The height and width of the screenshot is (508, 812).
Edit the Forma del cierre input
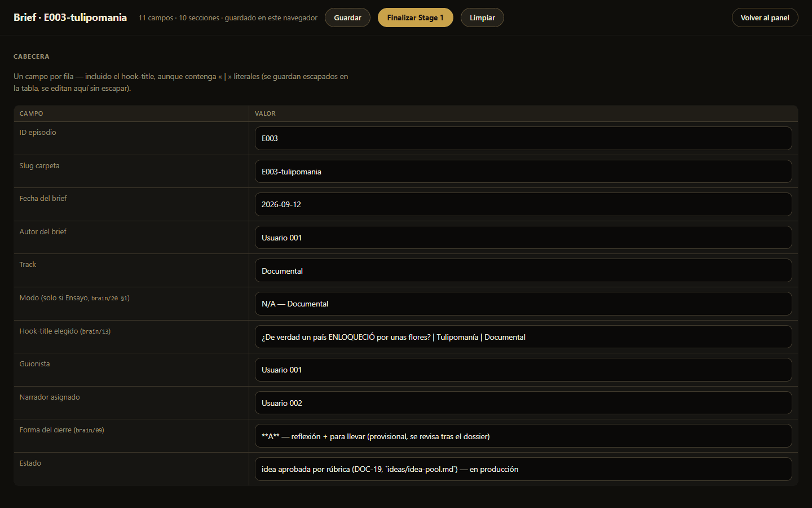tap(523, 436)
